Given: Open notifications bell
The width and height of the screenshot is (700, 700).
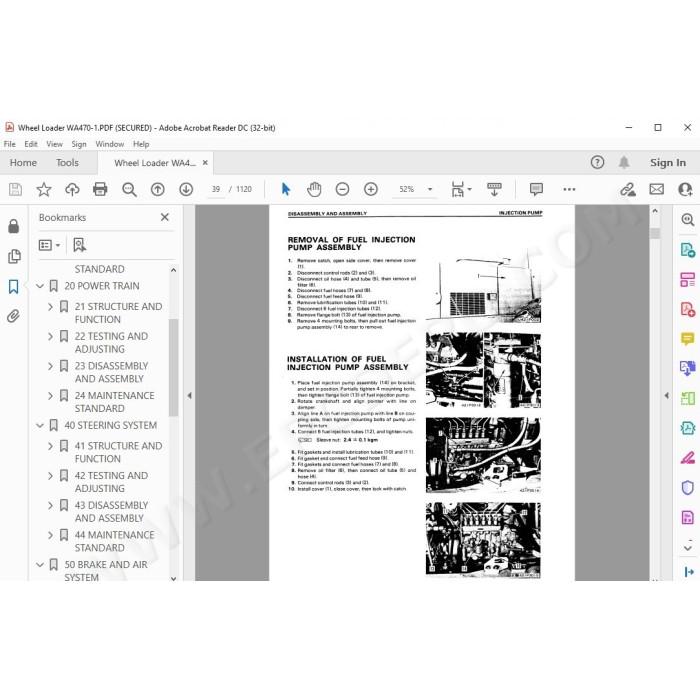Looking at the screenshot, I should click(624, 162).
